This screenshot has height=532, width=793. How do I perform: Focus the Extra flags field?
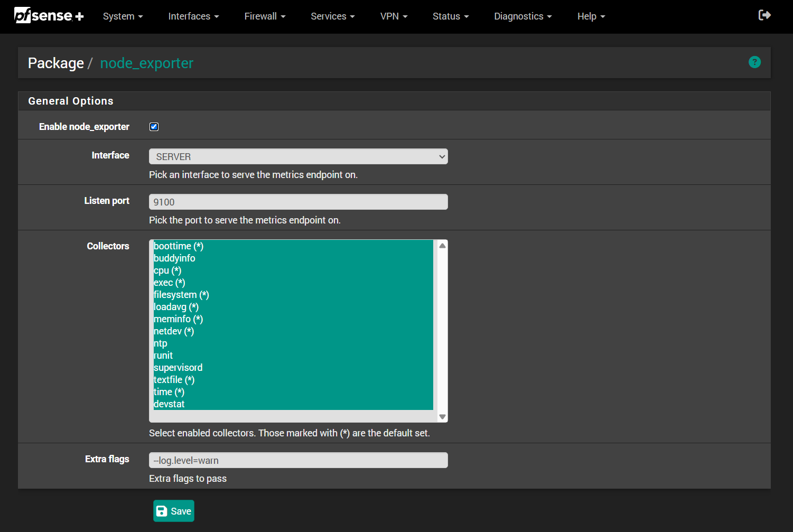[298, 460]
